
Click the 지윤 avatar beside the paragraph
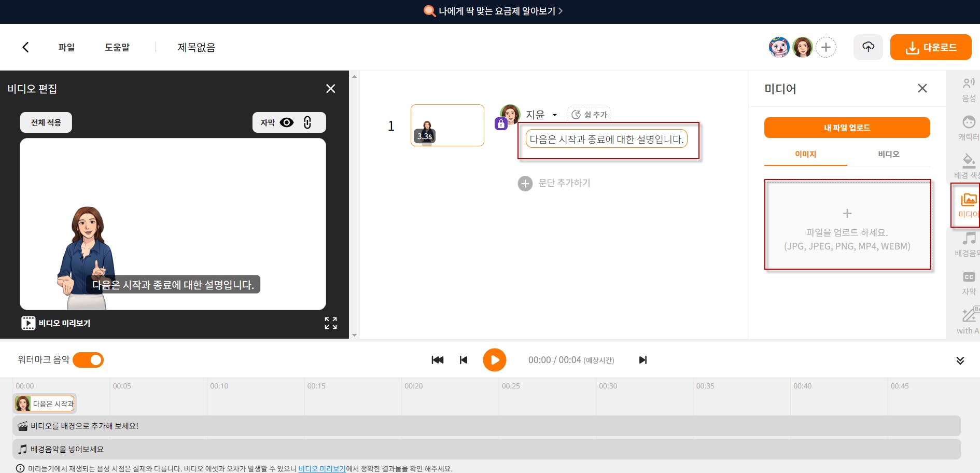[x=510, y=114]
